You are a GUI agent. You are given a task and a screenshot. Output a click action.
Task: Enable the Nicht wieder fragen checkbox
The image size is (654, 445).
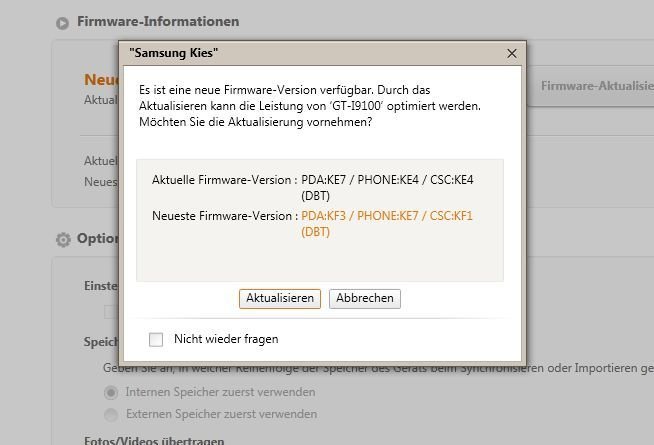[x=156, y=339]
